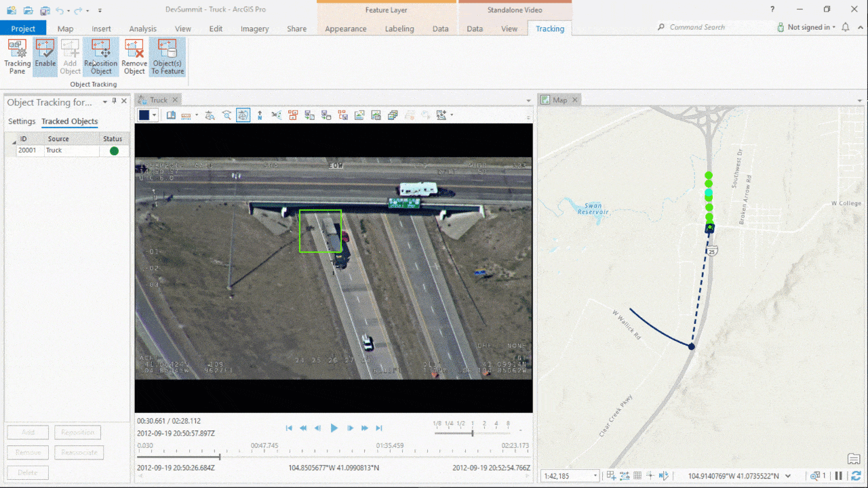Select the Imagery ribbon tab

[x=254, y=28]
